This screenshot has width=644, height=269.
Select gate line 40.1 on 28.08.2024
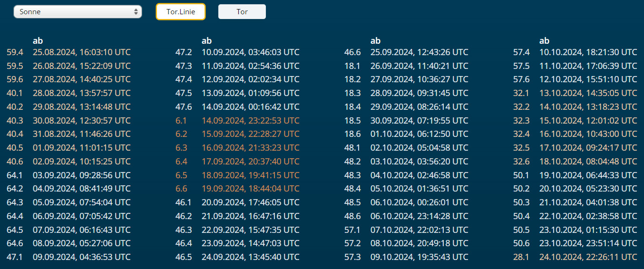[81, 93]
